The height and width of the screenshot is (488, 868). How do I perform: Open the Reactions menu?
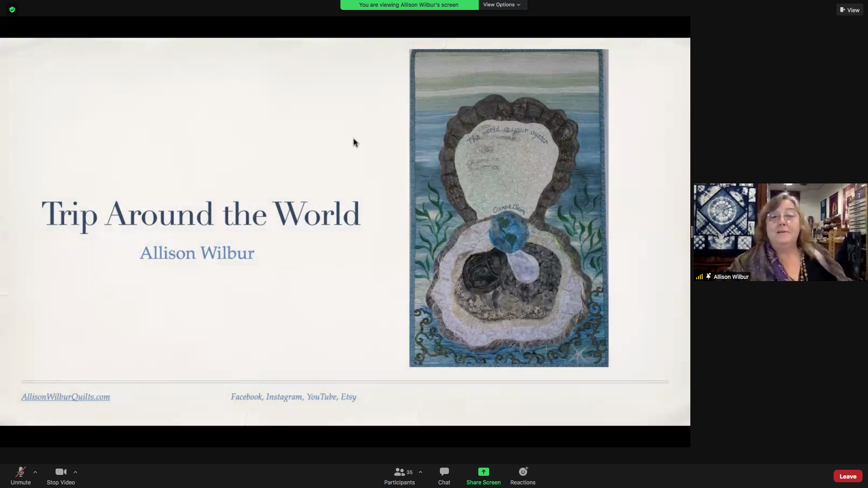[x=523, y=476]
